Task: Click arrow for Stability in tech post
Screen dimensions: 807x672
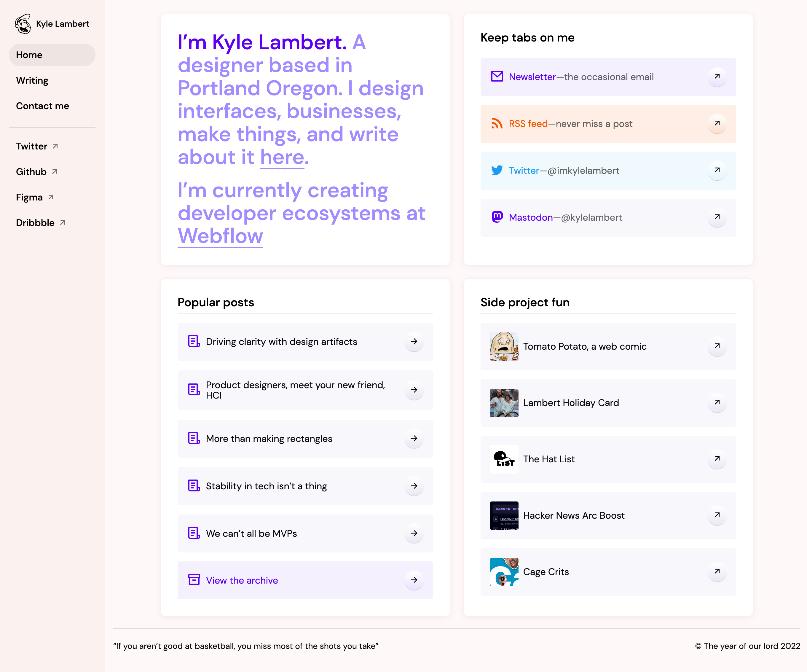Action: tap(414, 486)
